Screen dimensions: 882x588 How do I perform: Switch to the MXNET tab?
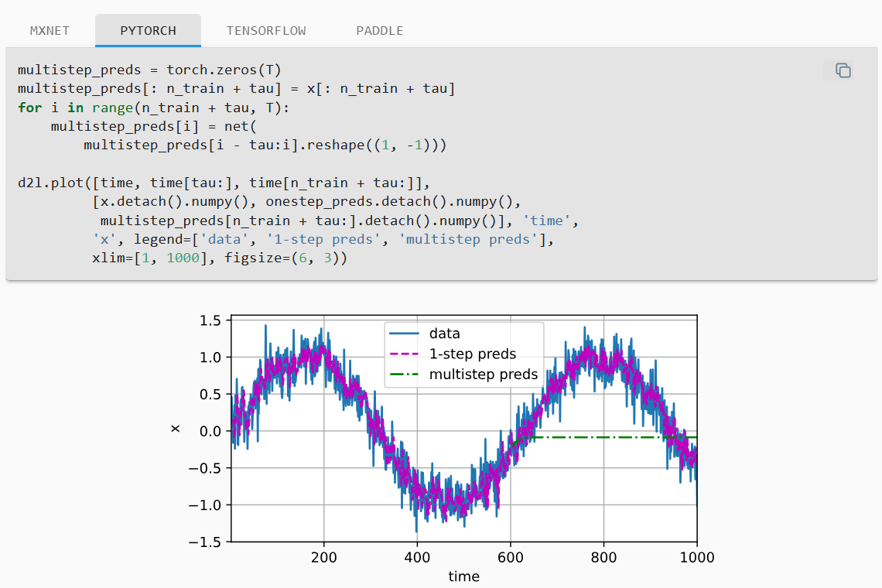[50, 30]
